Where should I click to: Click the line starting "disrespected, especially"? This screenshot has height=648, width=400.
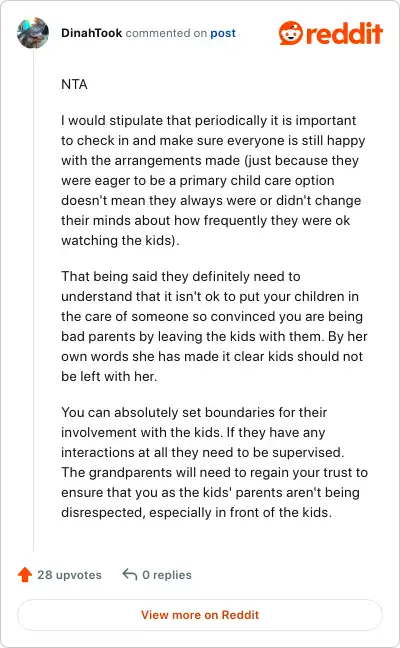(197, 512)
